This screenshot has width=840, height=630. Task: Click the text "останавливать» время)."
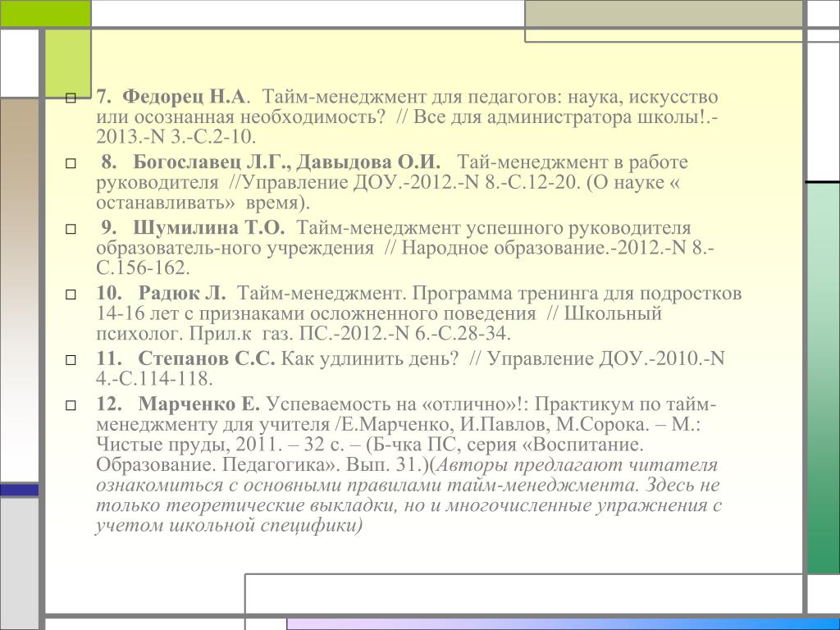coord(203,203)
